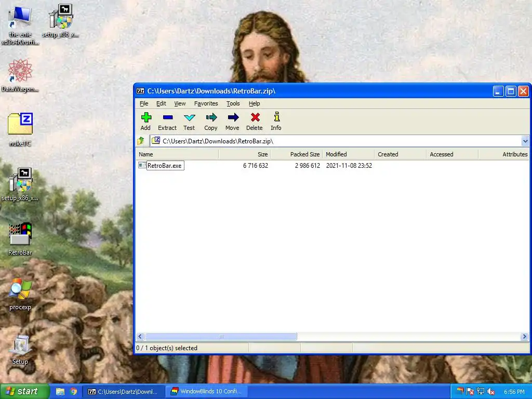Select the RetroBar.exe file icon
This screenshot has height=399, width=532.
[x=142, y=165]
